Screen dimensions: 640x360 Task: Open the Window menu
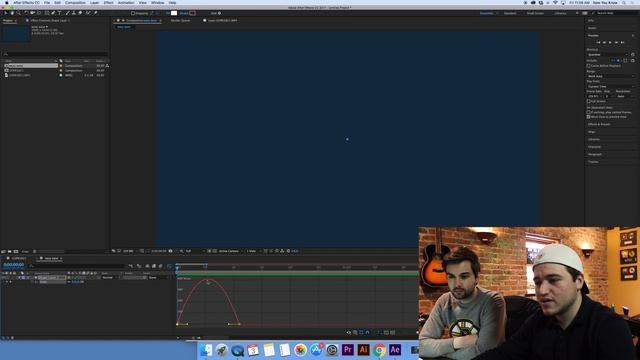click(x=158, y=2)
